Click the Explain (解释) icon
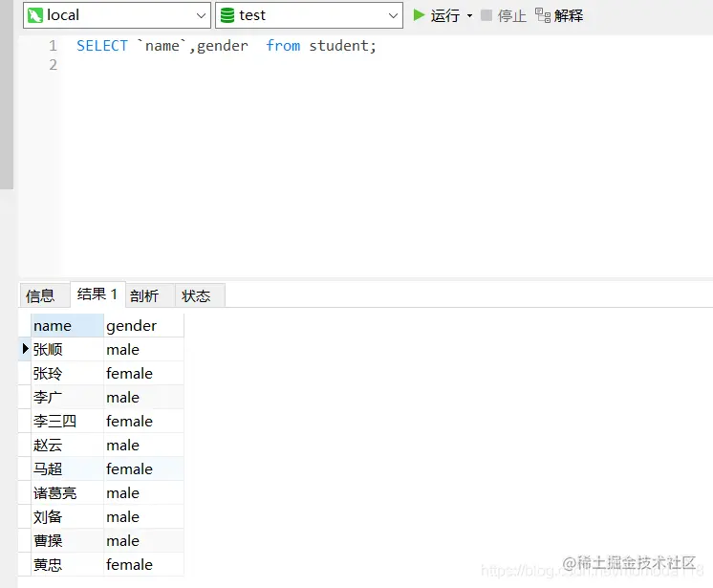 543,15
